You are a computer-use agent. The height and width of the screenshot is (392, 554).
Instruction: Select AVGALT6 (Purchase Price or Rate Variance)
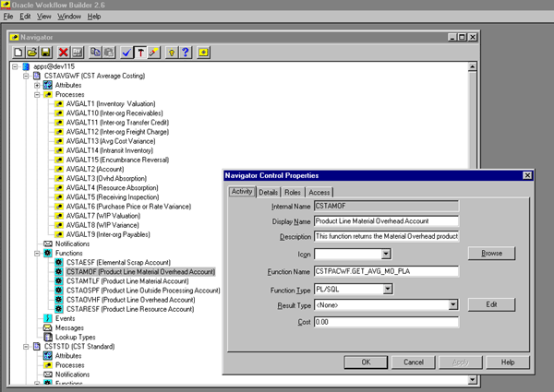[x=128, y=207]
